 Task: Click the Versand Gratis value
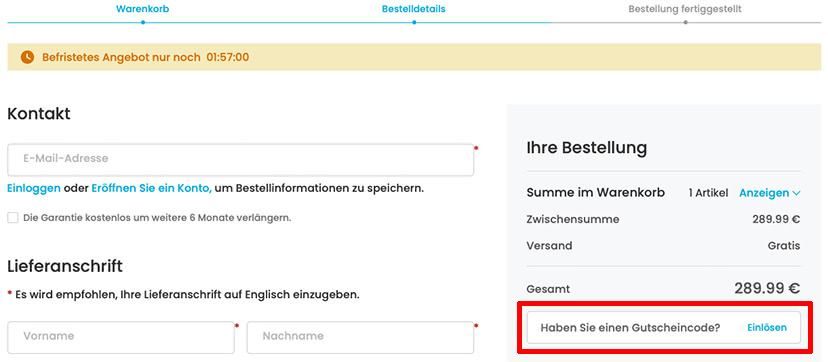point(784,246)
